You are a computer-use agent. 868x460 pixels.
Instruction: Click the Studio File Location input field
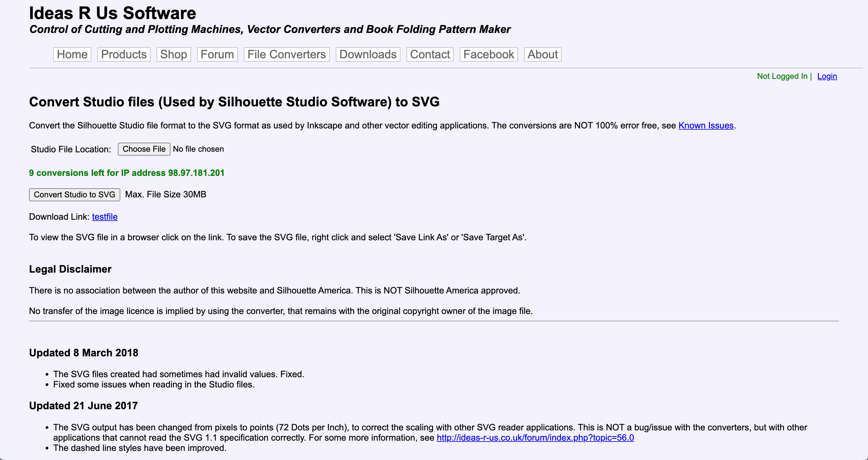coord(144,149)
